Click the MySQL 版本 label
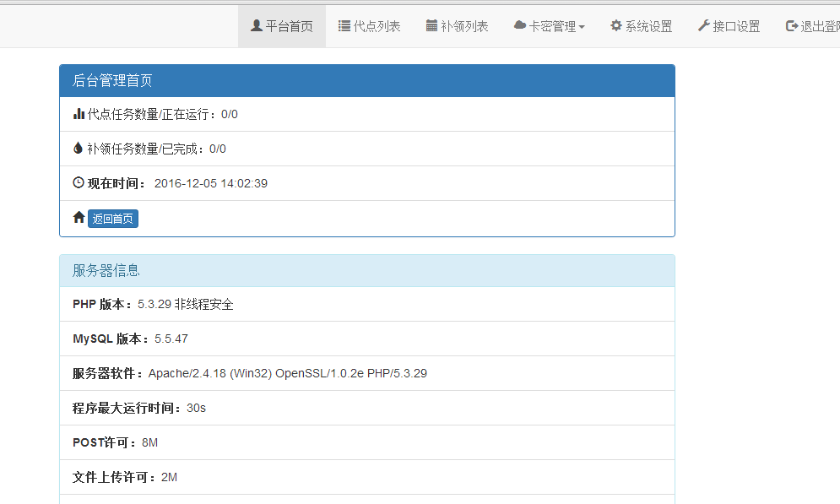The image size is (840, 504). pos(111,339)
